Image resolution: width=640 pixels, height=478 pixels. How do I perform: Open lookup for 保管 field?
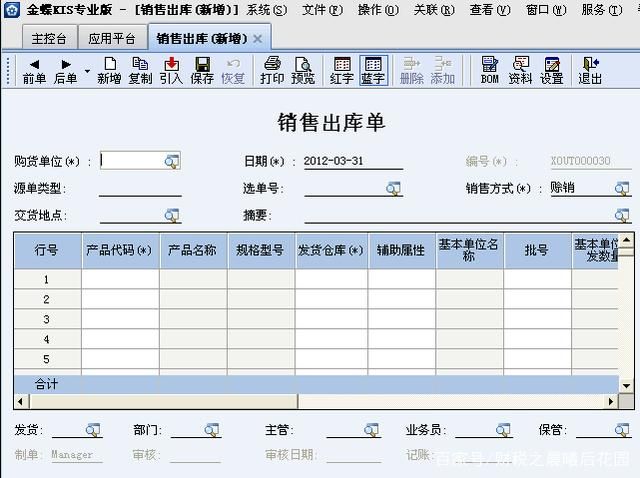622,430
